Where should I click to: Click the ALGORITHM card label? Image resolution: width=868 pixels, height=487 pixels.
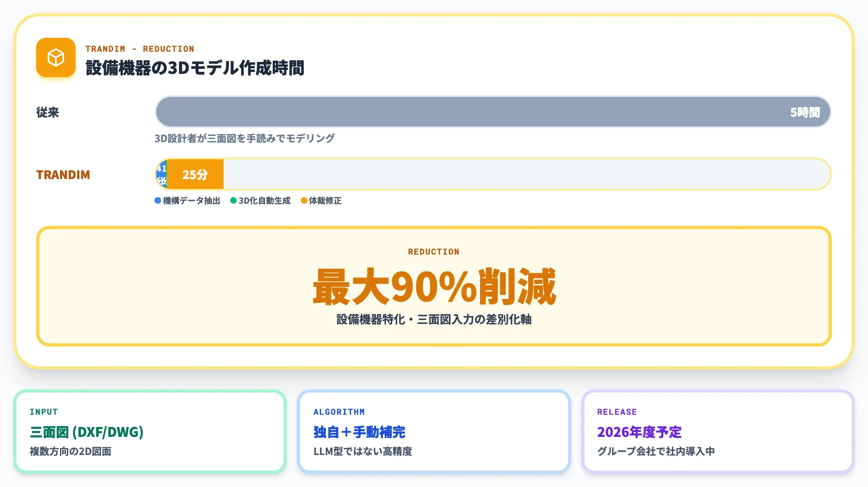339,412
